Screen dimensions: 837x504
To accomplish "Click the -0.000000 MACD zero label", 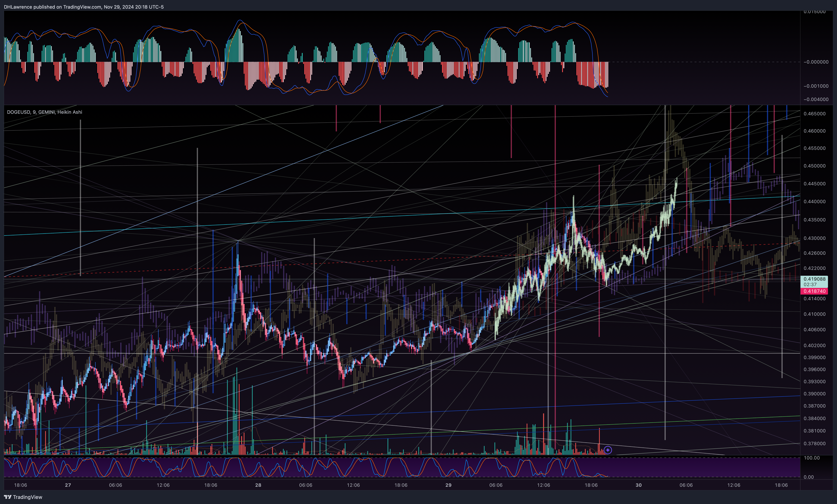I will click(x=816, y=62).
